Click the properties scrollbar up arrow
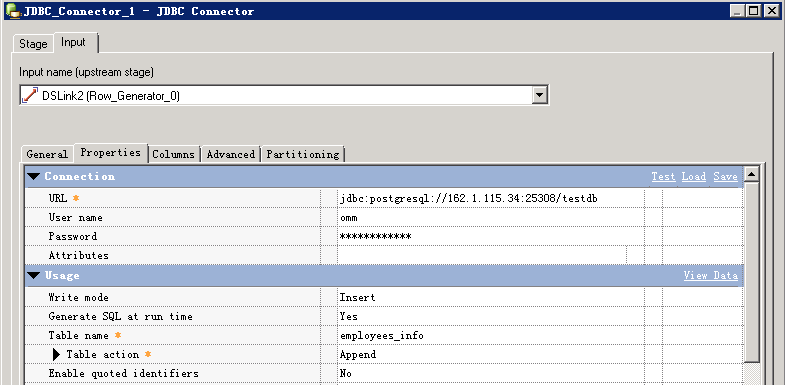This screenshot has height=385, width=785. click(752, 174)
